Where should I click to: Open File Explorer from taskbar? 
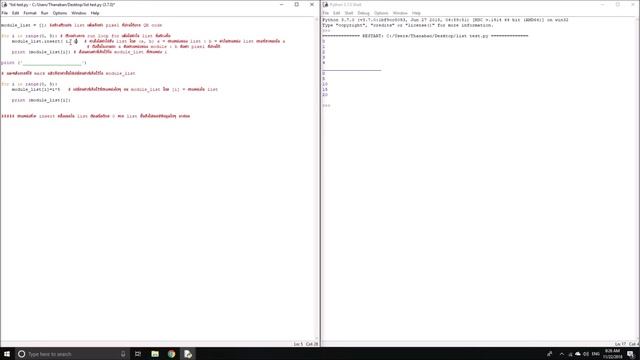point(155,354)
